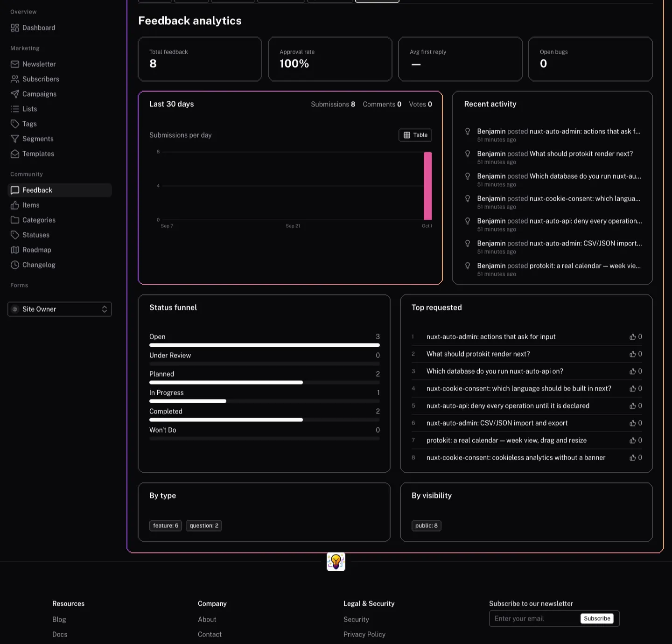The image size is (672, 644).
Task: Click the Open status funnel bar
Action: [x=265, y=345]
